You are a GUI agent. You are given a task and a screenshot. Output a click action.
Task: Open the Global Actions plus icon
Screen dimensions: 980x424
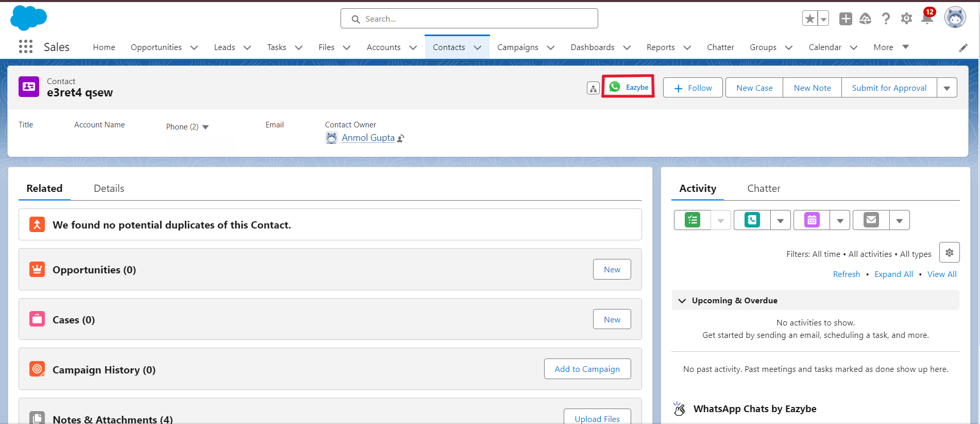846,19
